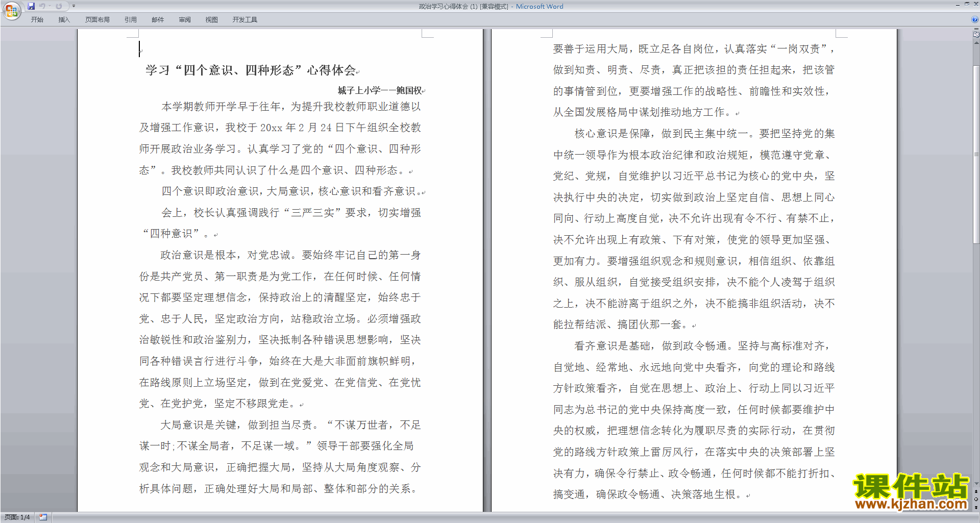Image resolution: width=980 pixels, height=523 pixels.
Task: Click the macro recording status bar icon
Action: [43, 517]
